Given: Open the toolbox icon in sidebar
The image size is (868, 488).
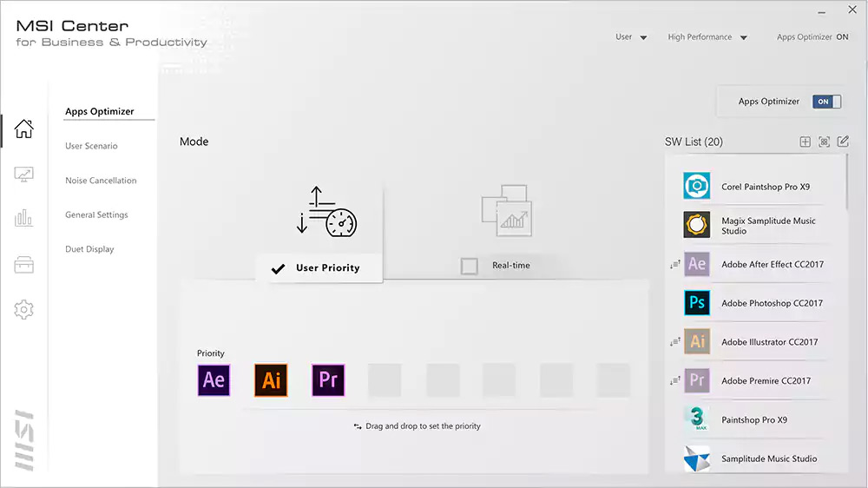Looking at the screenshot, I should tap(24, 265).
